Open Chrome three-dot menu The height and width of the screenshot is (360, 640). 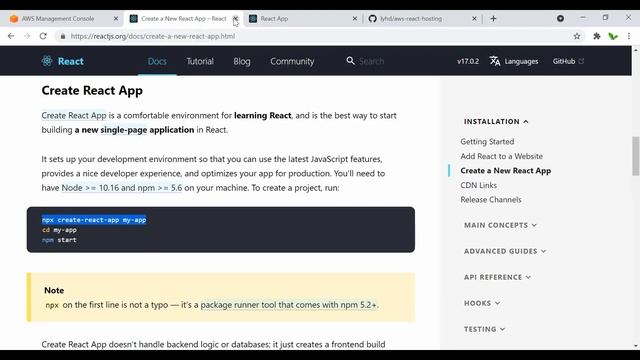[629, 36]
